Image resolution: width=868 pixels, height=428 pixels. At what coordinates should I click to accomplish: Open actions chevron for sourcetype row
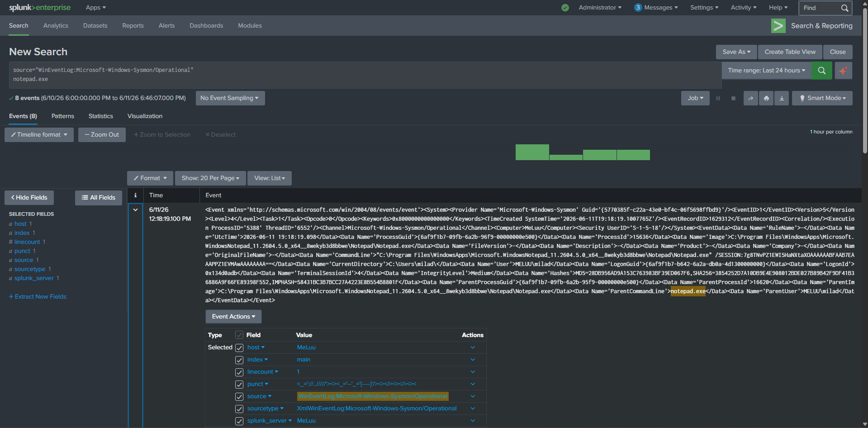coord(473,409)
